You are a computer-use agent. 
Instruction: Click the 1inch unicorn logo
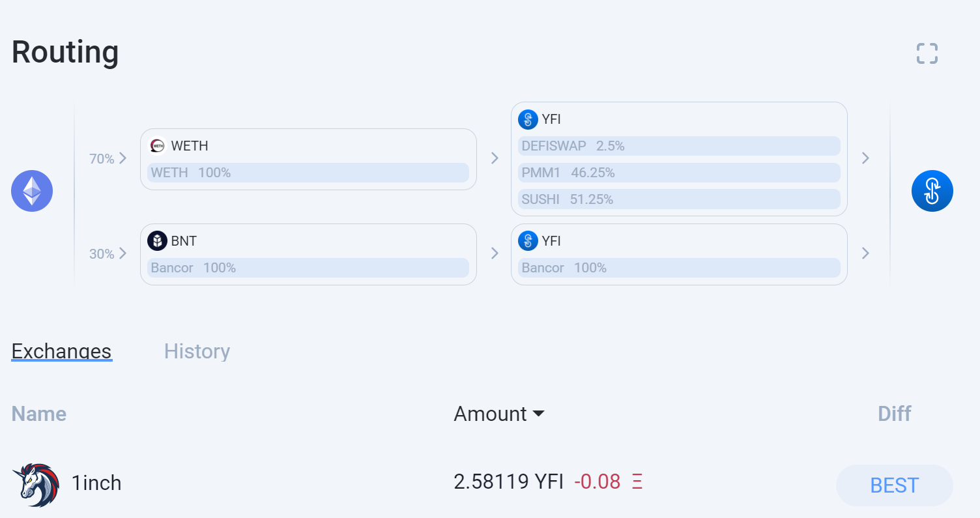tap(36, 485)
